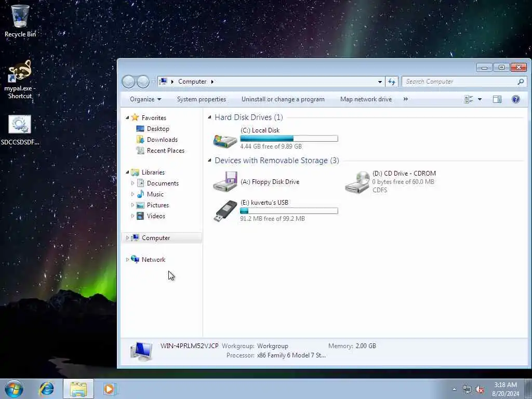The image size is (532, 399).
Task: Expand the Network tree node
Action: [x=127, y=260]
